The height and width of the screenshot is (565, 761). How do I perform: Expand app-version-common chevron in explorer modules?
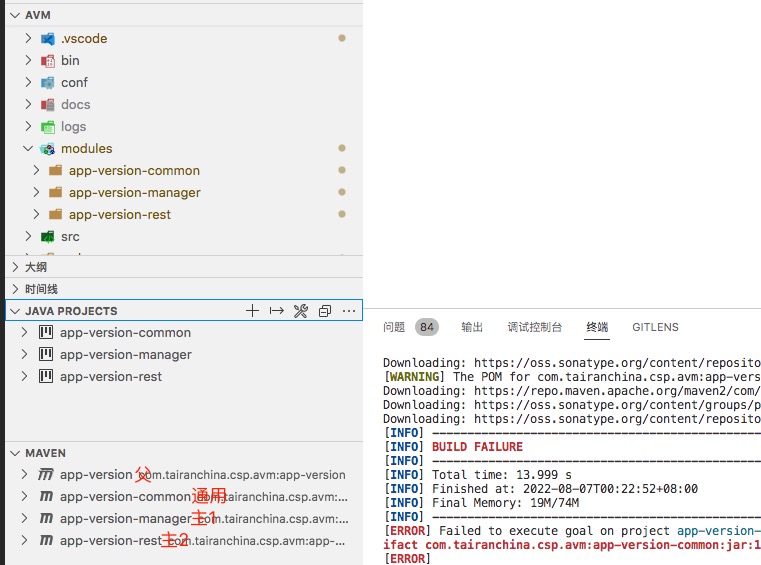(36, 170)
